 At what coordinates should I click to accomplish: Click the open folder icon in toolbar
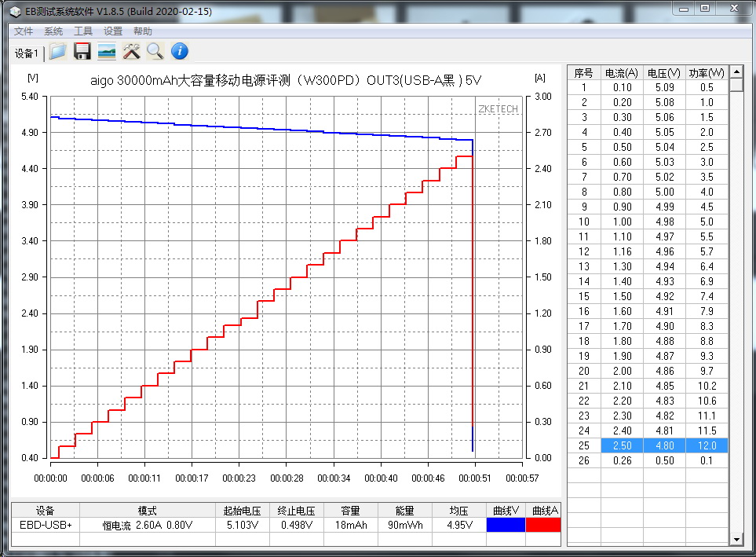pyautogui.click(x=57, y=52)
